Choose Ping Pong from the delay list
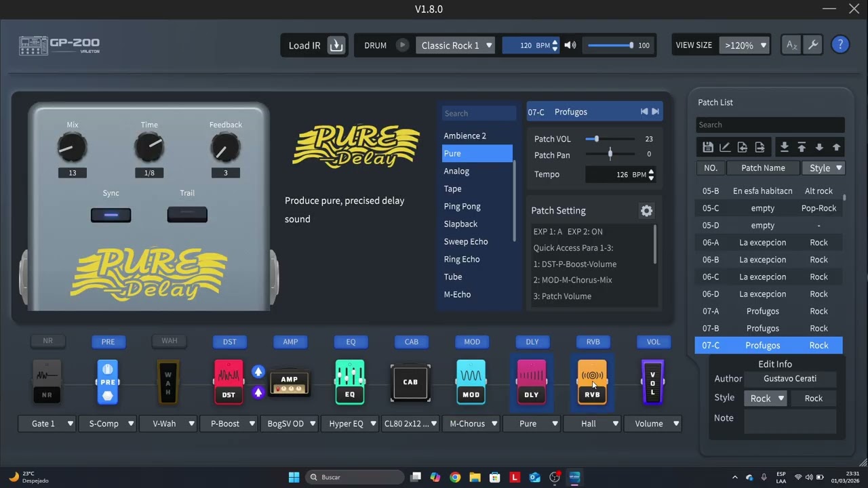Image resolution: width=868 pixels, height=488 pixels. click(x=477, y=206)
